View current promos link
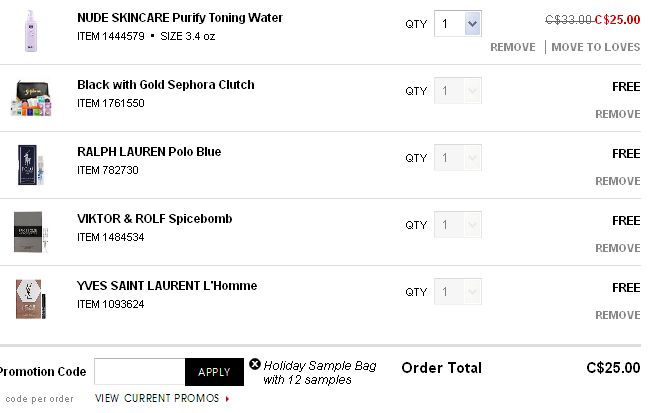 point(162,398)
